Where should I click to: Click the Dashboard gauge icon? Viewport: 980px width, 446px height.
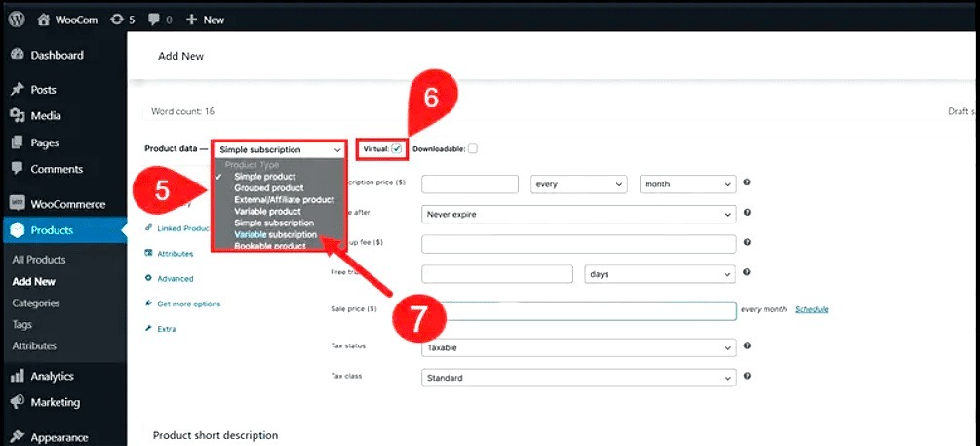(18, 55)
